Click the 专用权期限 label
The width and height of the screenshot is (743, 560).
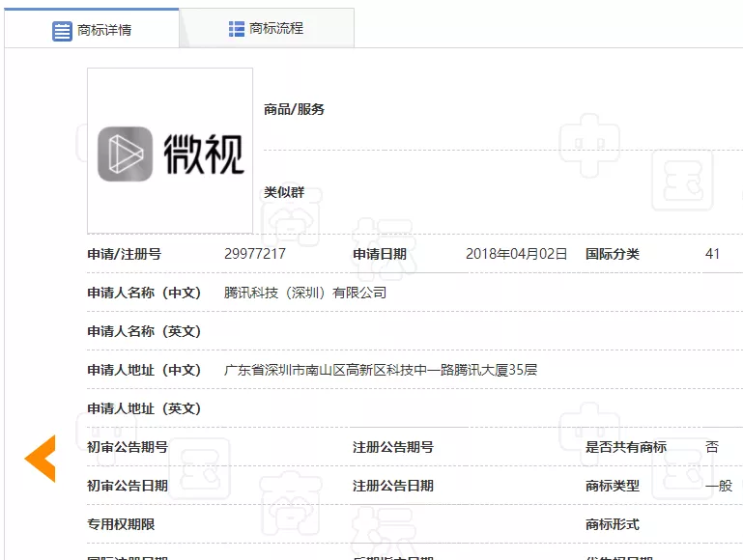coord(121,524)
